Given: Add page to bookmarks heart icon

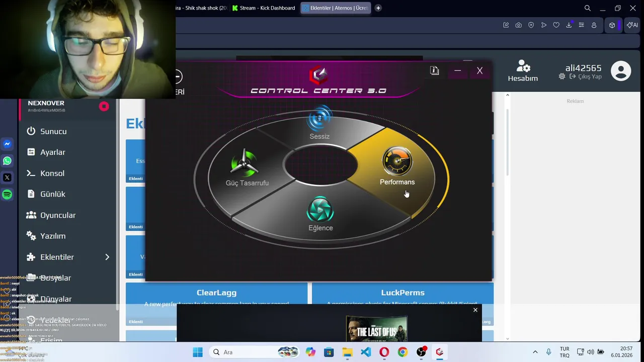Looking at the screenshot, I should point(556,25).
